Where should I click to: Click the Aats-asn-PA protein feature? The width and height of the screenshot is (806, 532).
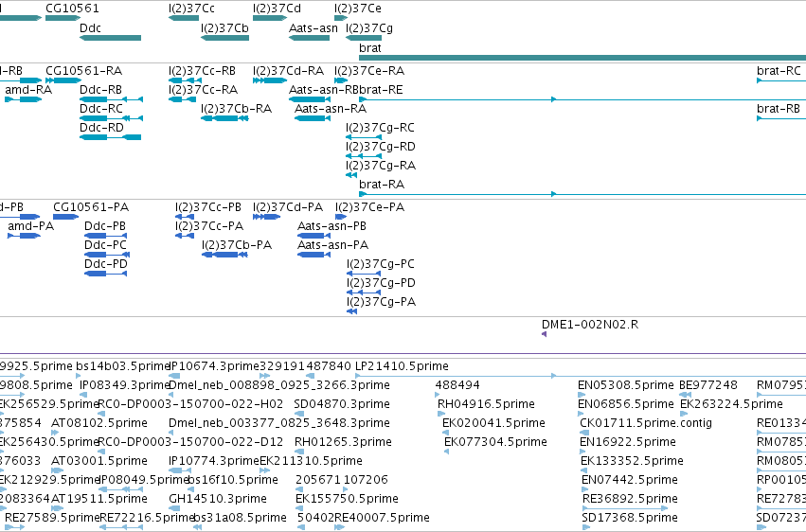click(x=313, y=255)
